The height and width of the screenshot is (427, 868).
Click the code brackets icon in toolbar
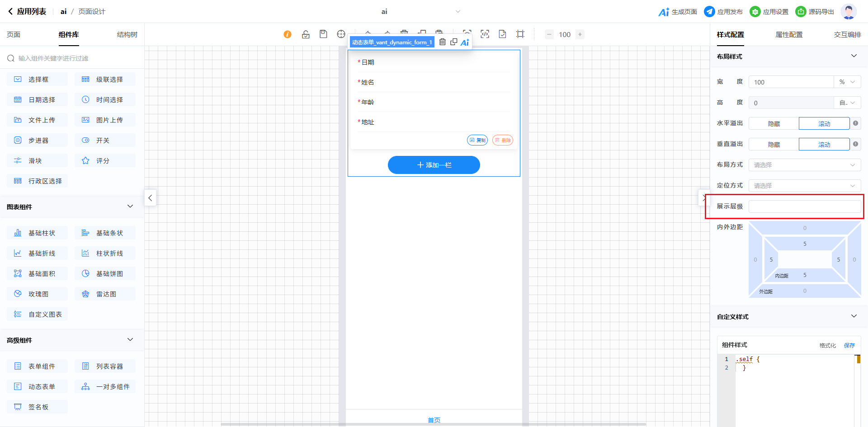tap(485, 34)
